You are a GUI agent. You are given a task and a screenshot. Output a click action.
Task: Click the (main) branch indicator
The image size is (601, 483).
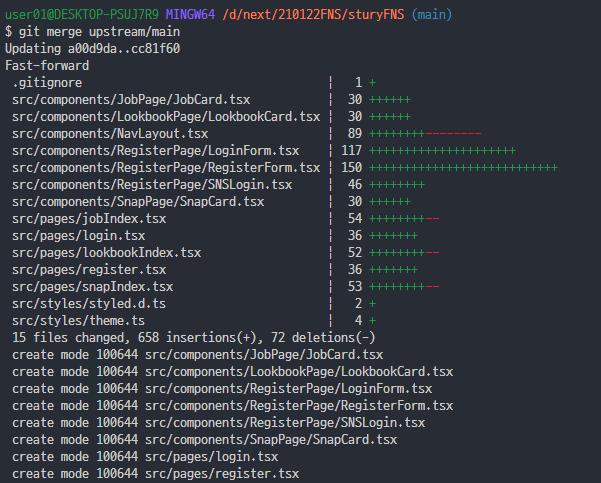(x=432, y=15)
